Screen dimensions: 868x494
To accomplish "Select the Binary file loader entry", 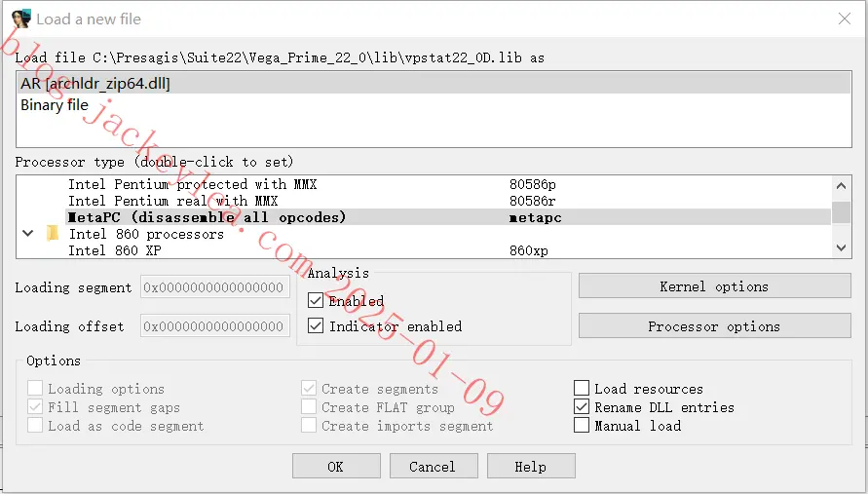I will tap(434, 104).
